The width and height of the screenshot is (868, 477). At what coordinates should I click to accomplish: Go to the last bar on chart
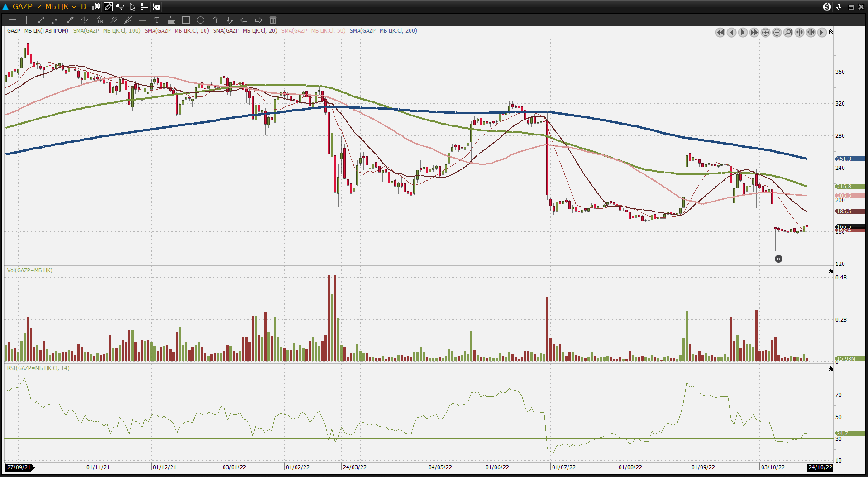point(822,32)
